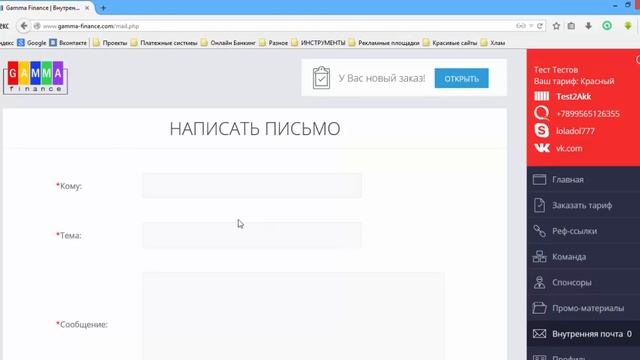Open Промо-материалы in the sidebar
This screenshot has width=640, height=360.
583,308
